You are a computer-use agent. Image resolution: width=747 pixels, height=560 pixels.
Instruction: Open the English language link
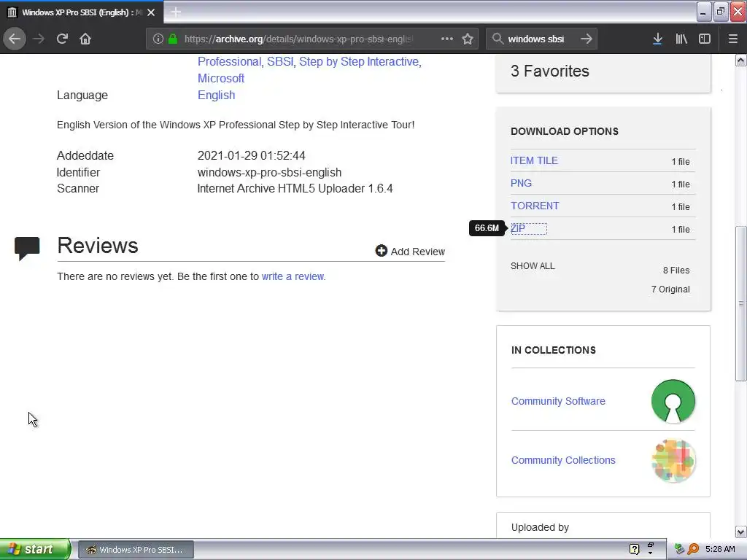[x=216, y=95]
